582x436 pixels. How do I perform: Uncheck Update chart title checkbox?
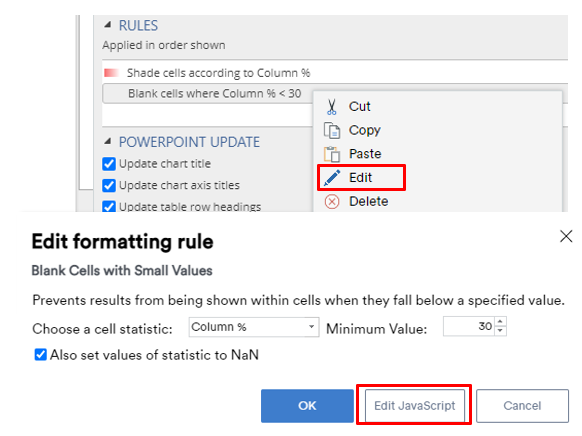pos(109,164)
